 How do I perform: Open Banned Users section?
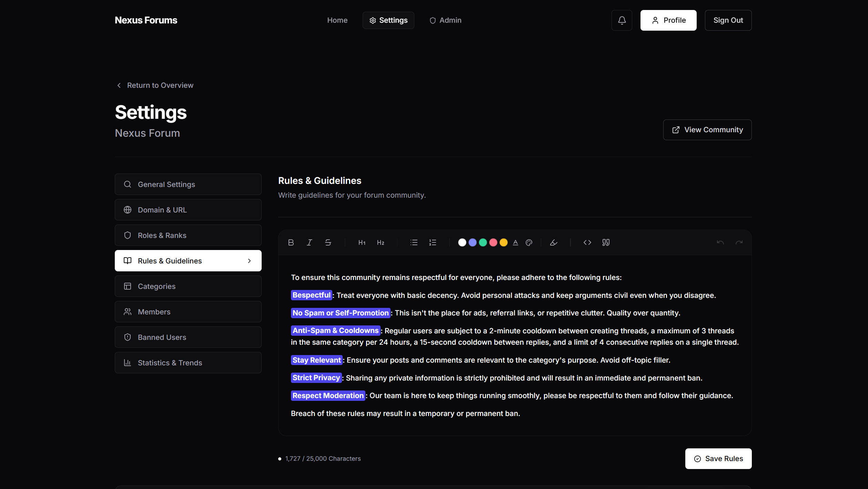tap(188, 337)
